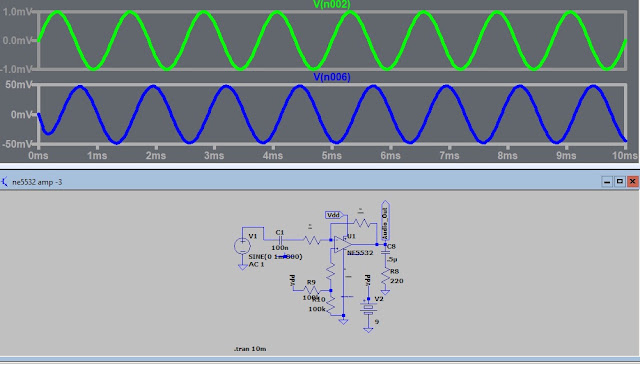Click the AC 1 text under V1

tap(256, 264)
